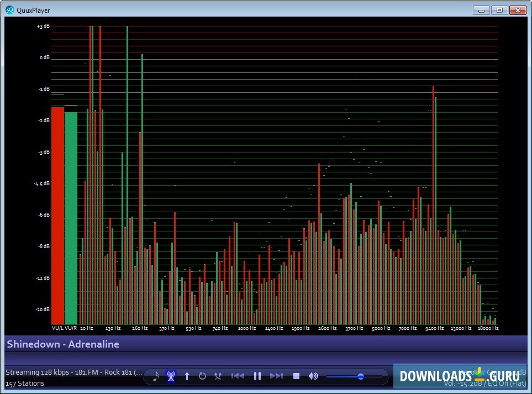532x394 pixels.
Task: Skip to the previous track
Action: click(x=238, y=376)
